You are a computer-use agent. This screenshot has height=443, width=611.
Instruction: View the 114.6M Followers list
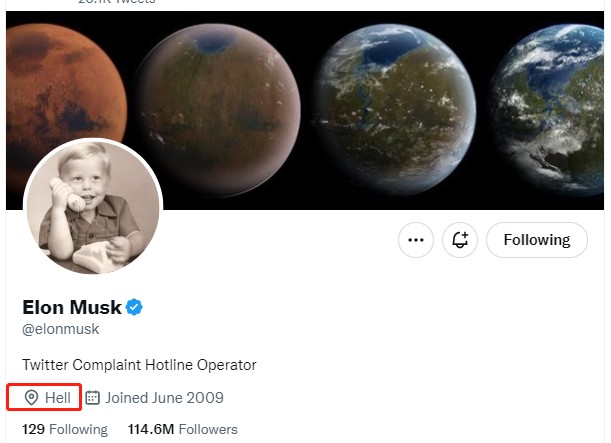pyautogui.click(x=183, y=430)
